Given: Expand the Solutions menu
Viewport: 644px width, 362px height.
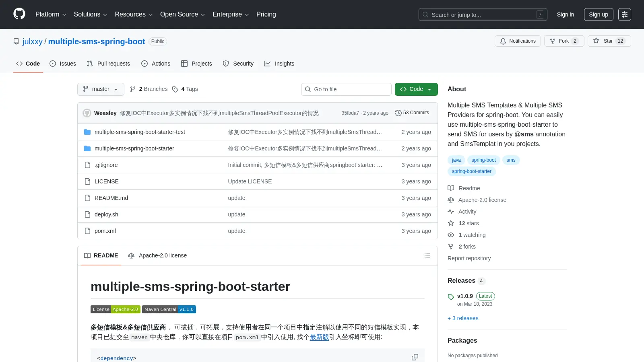Looking at the screenshot, I should tap(91, 14).
